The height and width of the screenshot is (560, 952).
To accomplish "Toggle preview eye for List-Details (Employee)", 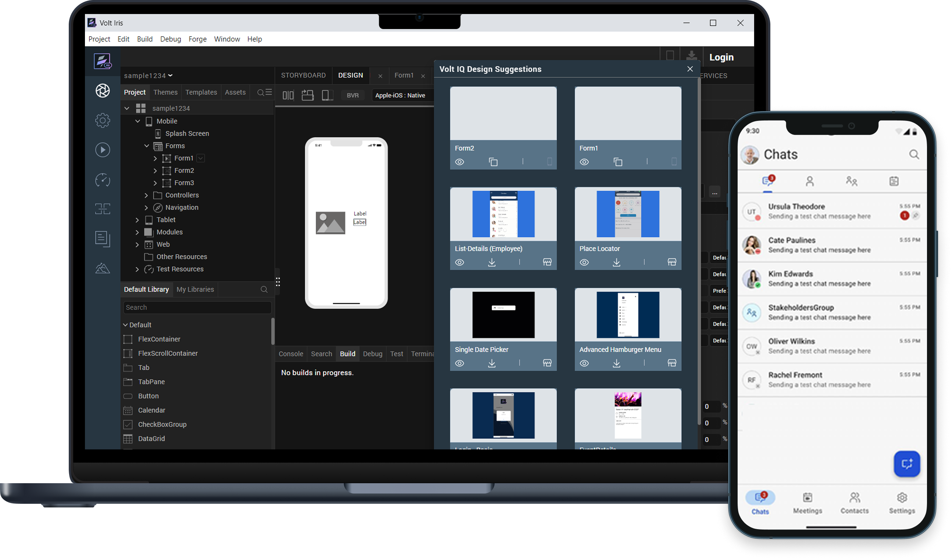I will tap(459, 262).
